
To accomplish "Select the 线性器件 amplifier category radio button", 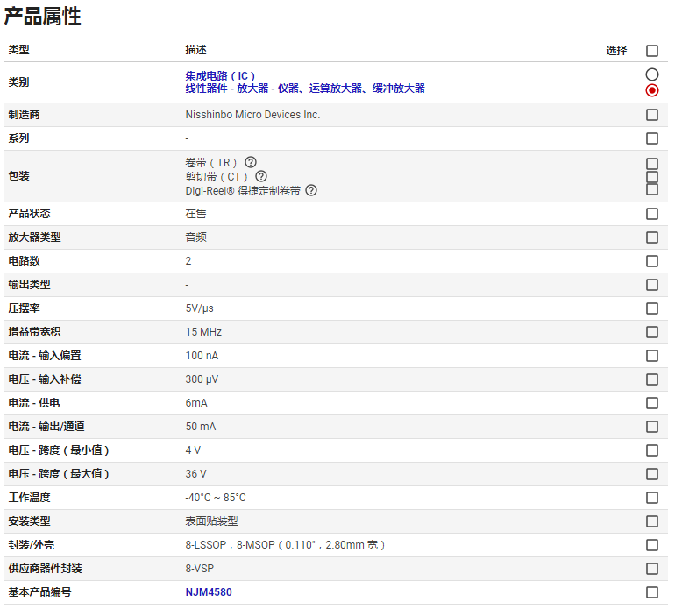I will click(x=651, y=90).
